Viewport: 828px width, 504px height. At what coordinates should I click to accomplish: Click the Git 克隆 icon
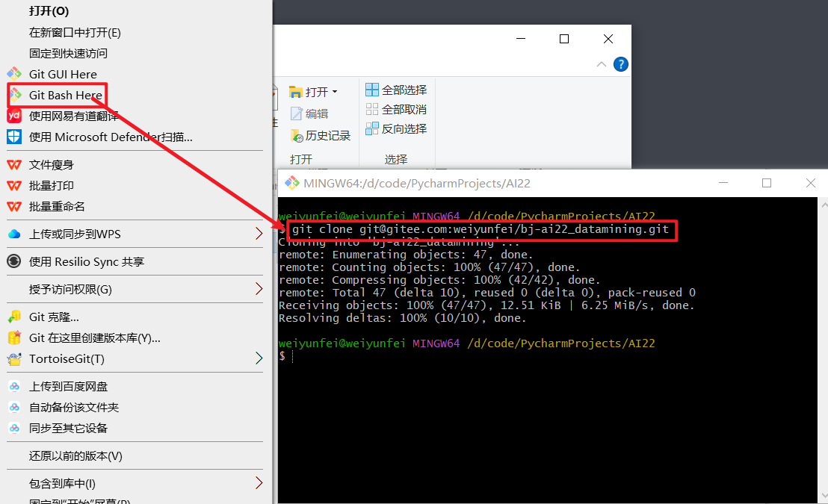pos(14,317)
